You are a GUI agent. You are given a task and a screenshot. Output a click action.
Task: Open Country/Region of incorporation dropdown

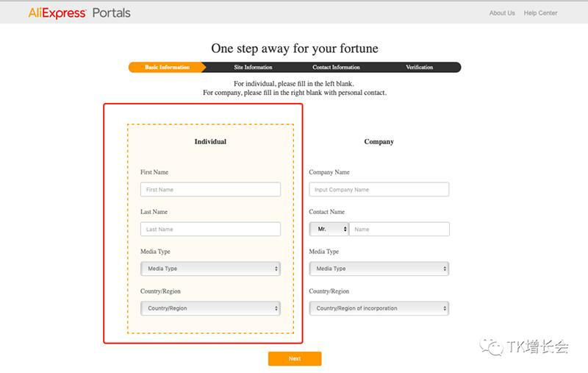point(379,309)
